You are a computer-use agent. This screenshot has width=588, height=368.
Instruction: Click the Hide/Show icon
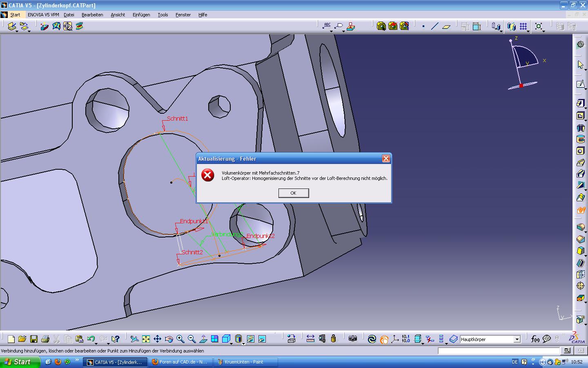[250, 339]
